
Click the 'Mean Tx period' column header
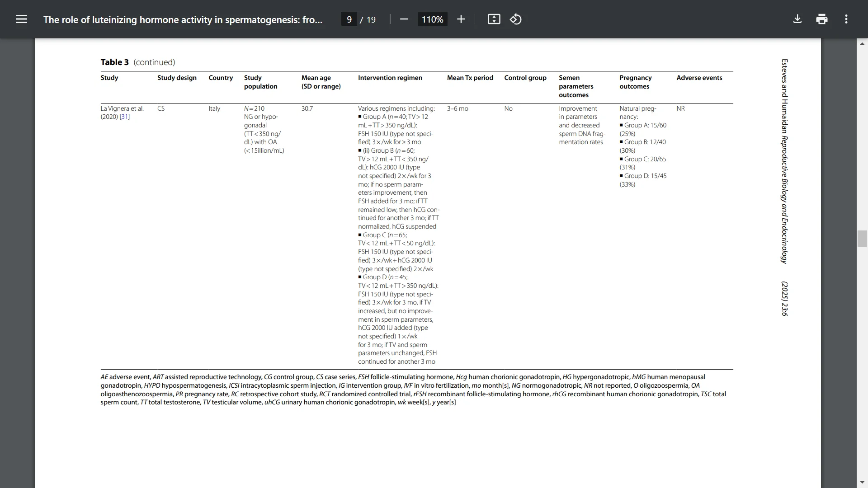(470, 78)
